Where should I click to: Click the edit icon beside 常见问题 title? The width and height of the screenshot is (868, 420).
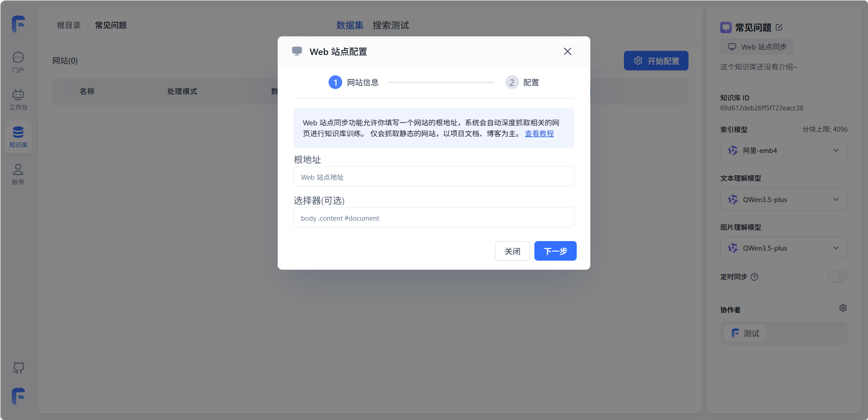click(x=779, y=27)
